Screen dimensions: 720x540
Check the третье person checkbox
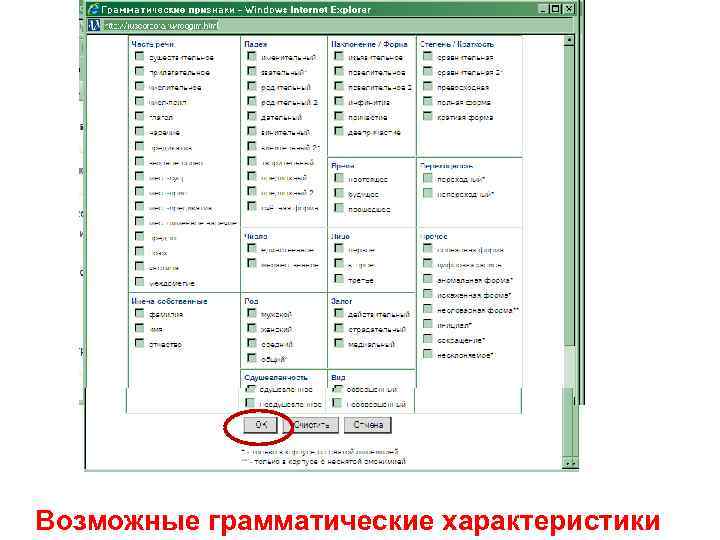339,279
